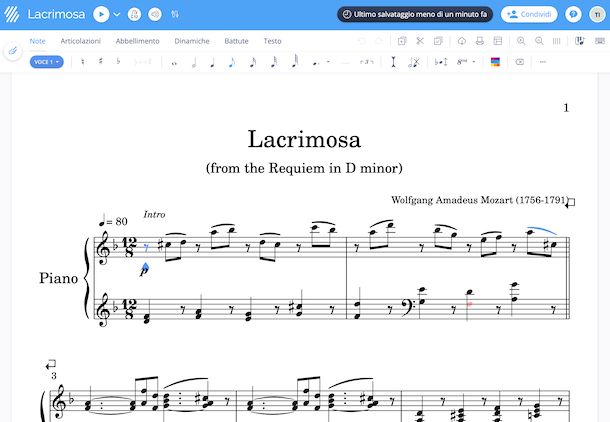Select the whole note duration
This screenshot has width=610, height=422.
[x=174, y=63]
